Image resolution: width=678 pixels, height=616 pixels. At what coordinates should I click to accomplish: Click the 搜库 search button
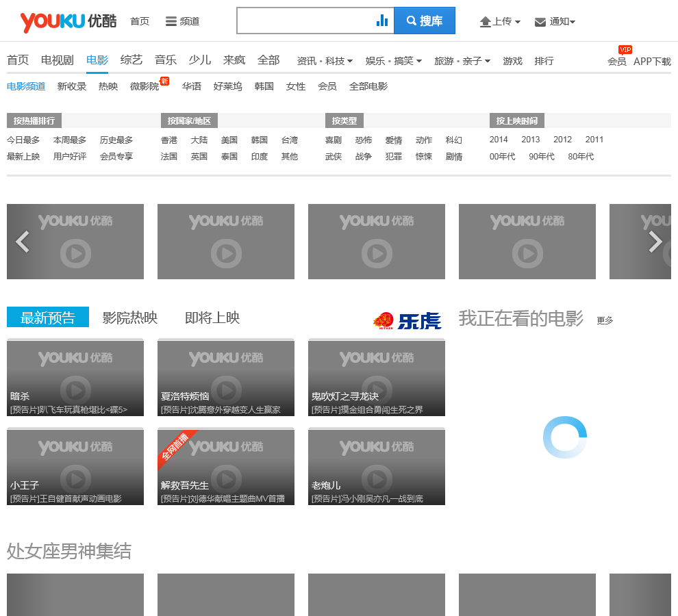pos(424,21)
